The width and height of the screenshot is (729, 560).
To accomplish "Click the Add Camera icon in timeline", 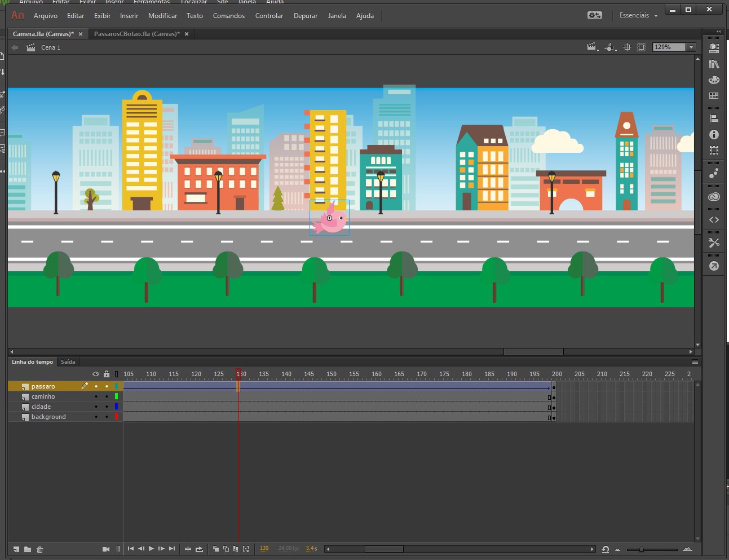I will pos(106,549).
